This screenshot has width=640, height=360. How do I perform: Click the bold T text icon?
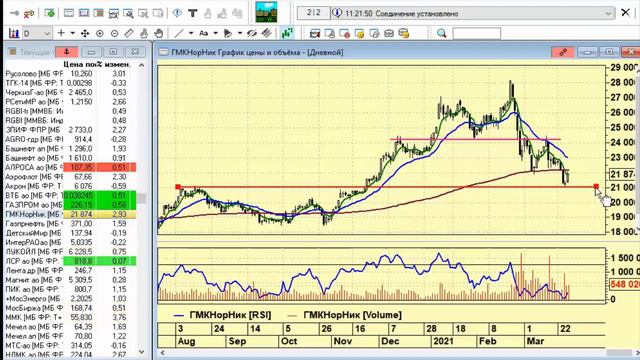193,13
